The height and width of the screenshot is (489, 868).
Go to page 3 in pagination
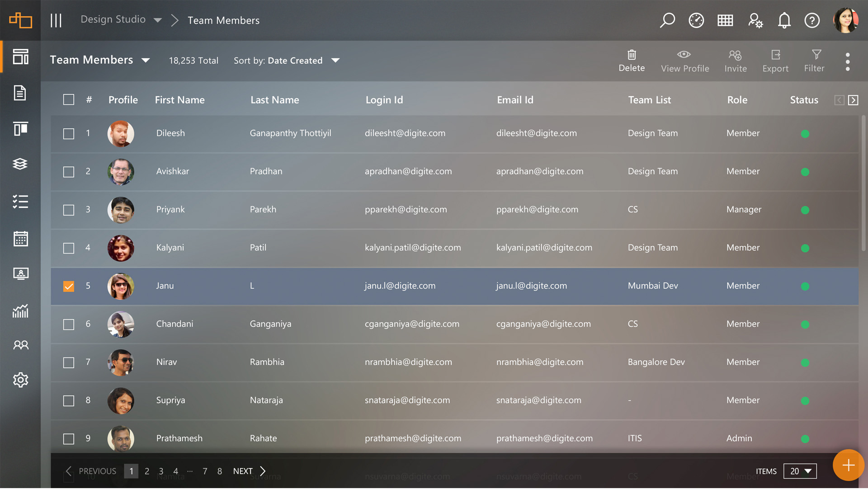pyautogui.click(x=161, y=471)
